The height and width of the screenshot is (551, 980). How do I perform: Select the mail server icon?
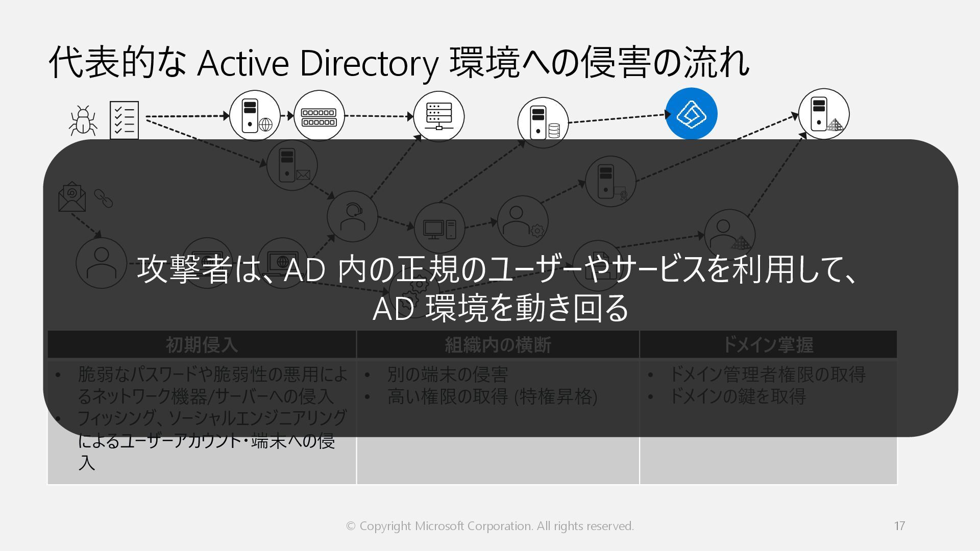tap(292, 165)
